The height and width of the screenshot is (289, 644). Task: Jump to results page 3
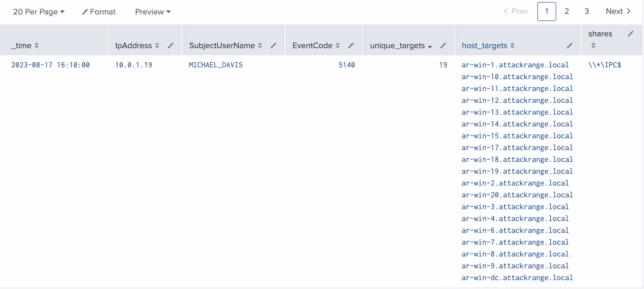click(x=586, y=11)
